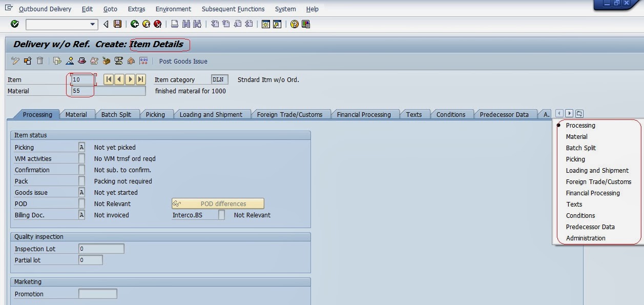Image resolution: width=644 pixels, height=305 pixels.
Task: Click the Partner person icon in toolbar
Action: [x=70, y=61]
